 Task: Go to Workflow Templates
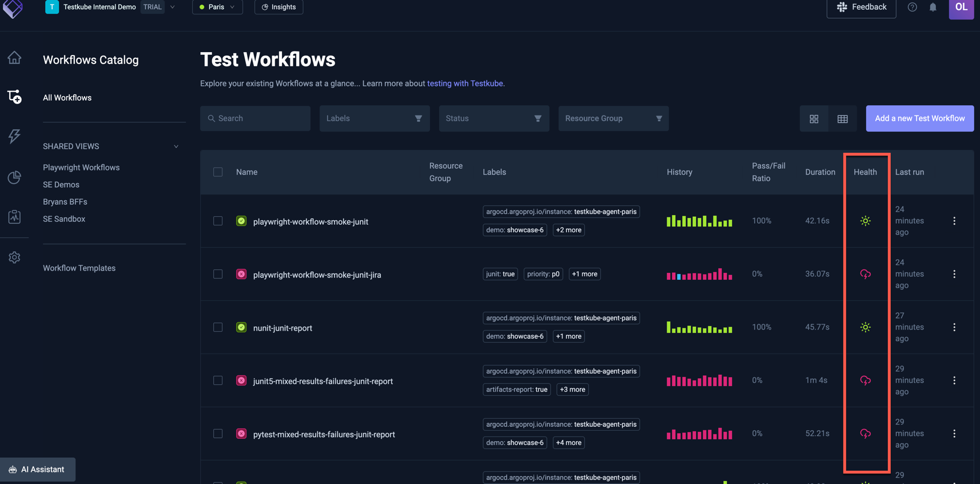(79, 268)
